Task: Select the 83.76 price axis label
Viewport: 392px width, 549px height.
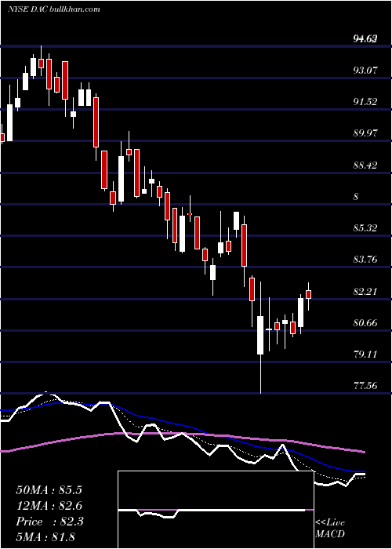Action: [365, 260]
